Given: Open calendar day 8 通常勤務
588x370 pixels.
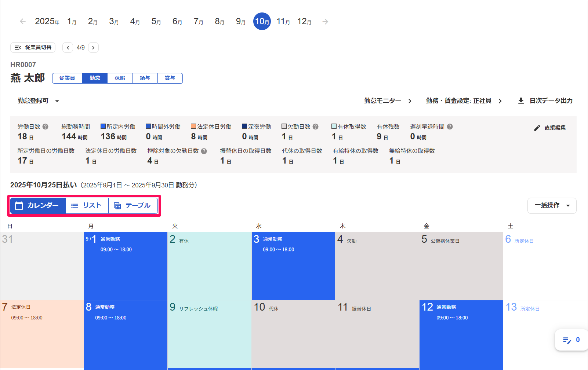Looking at the screenshot, I should 126,334.
